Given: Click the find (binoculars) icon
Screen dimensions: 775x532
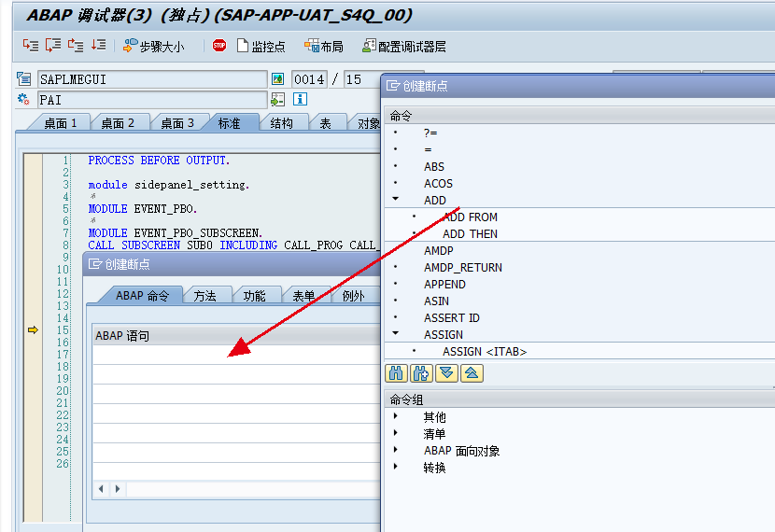Looking at the screenshot, I should tap(396, 373).
